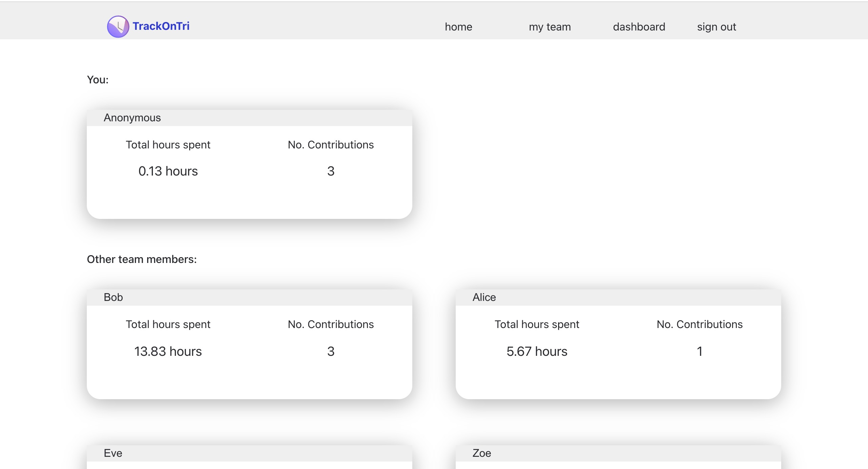Click Anonymous's Total hours spent label

pos(168,145)
